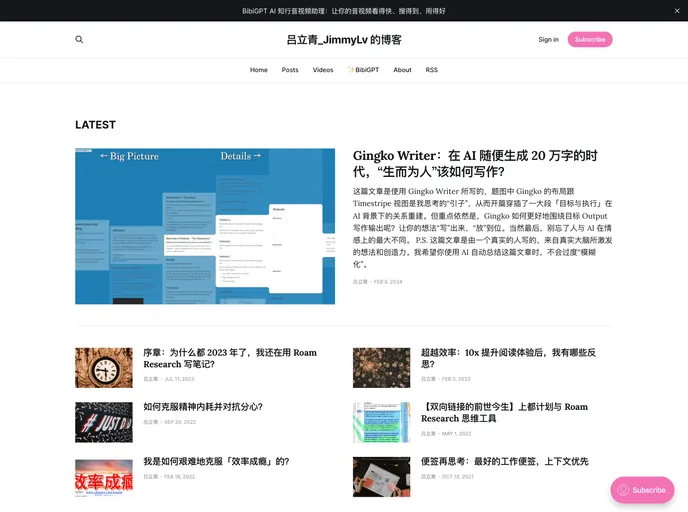Image resolution: width=688 pixels, height=512 pixels.
Task: Open the BibiGPT nav item
Action: (x=363, y=70)
